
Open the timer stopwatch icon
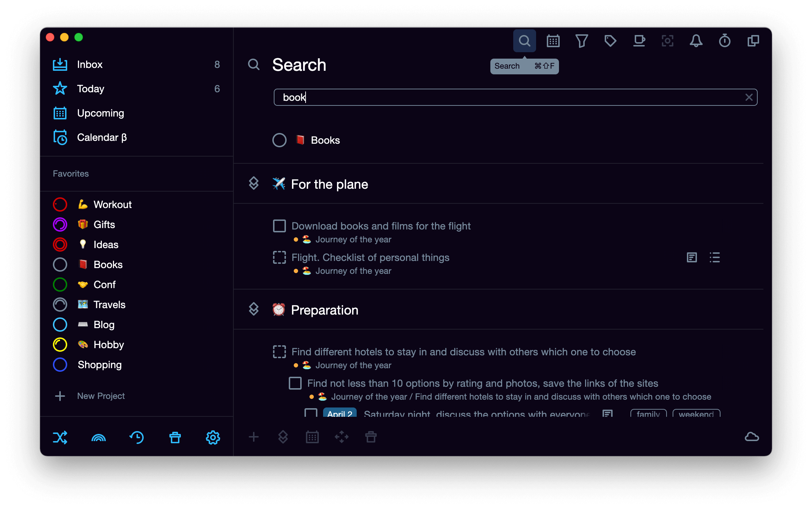pyautogui.click(x=724, y=41)
